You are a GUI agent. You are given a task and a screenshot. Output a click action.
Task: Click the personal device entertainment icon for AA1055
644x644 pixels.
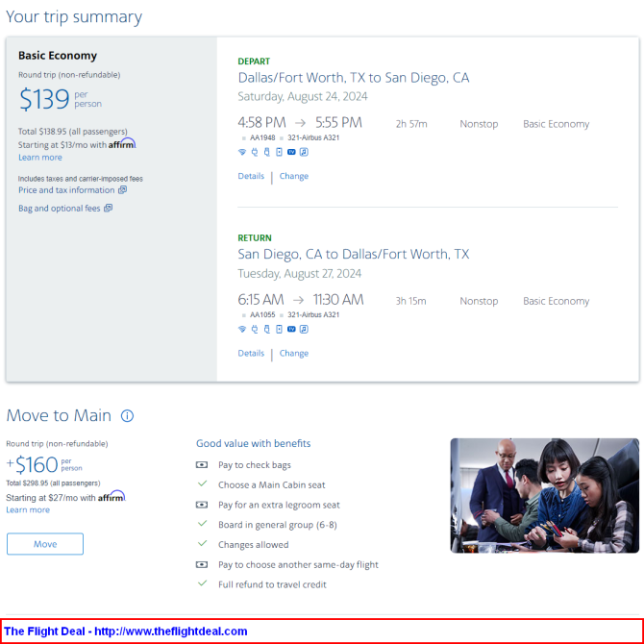279,329
